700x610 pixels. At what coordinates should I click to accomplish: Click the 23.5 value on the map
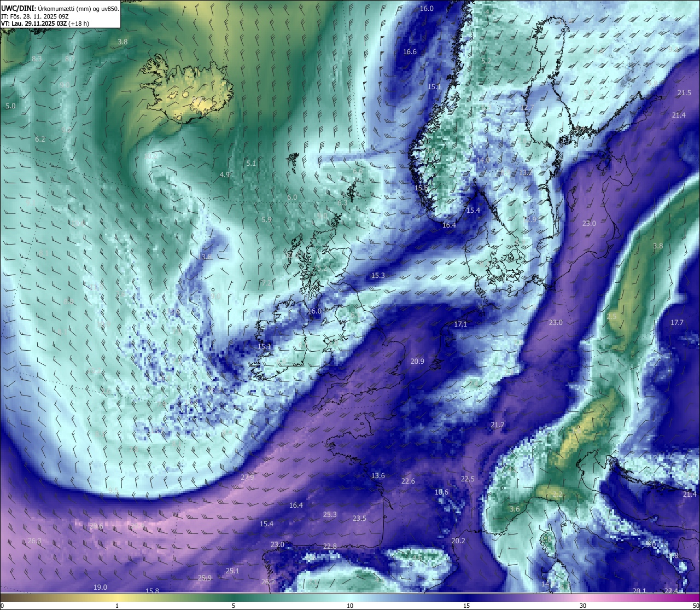point(359,519)
